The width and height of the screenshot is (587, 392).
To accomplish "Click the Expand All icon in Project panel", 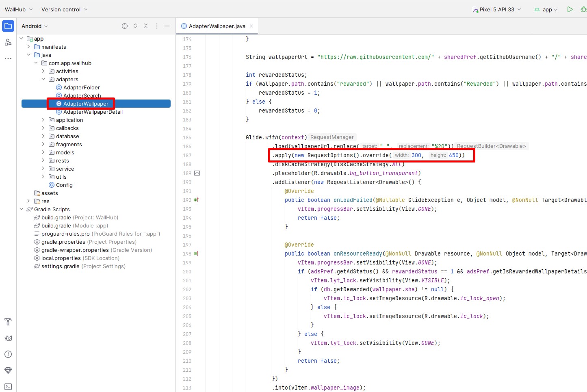I will [135, 26].
